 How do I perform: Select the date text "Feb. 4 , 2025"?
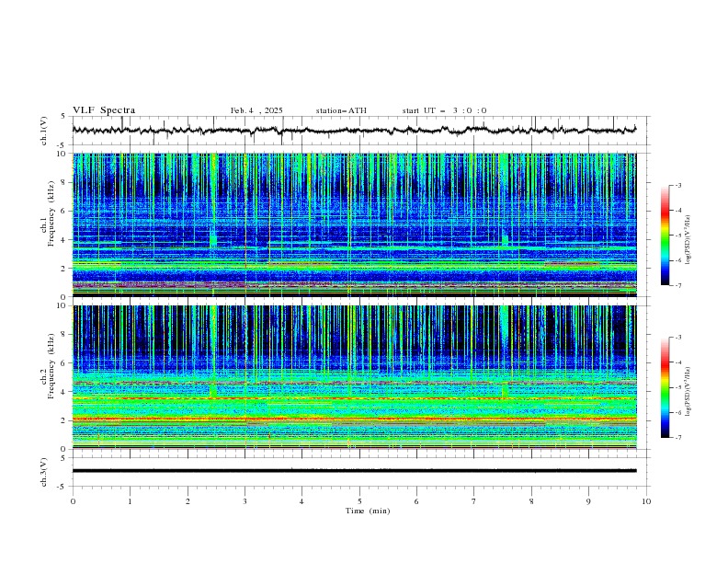pyautogui.click(x=256, y=110)
